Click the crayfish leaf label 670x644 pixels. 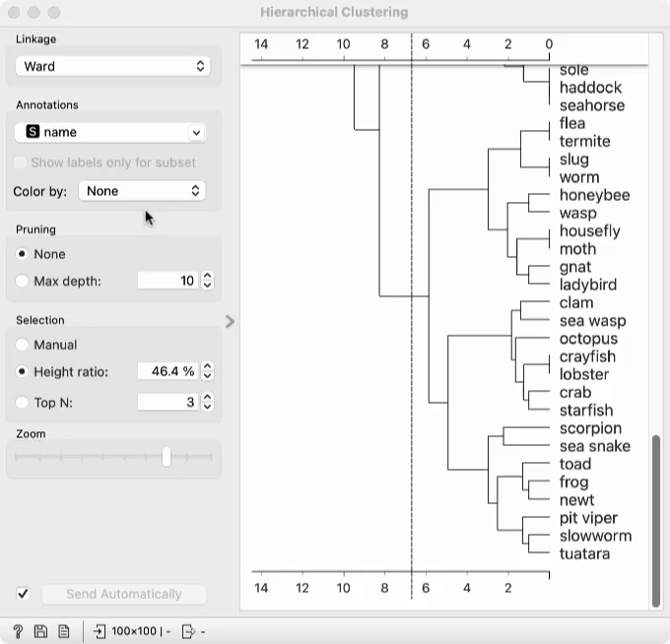point(587,356)
